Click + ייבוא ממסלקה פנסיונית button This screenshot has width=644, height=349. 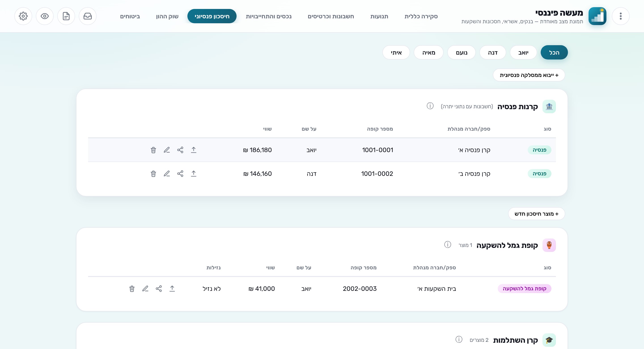529,75
